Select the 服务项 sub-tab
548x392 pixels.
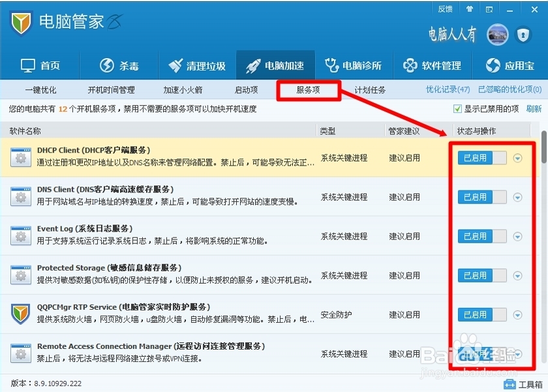(308, 90)
